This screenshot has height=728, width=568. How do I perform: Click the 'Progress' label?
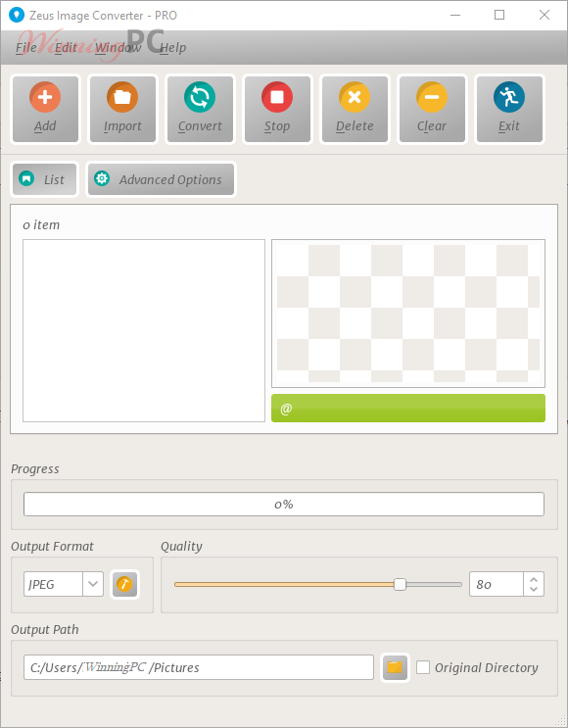[35, 469]
